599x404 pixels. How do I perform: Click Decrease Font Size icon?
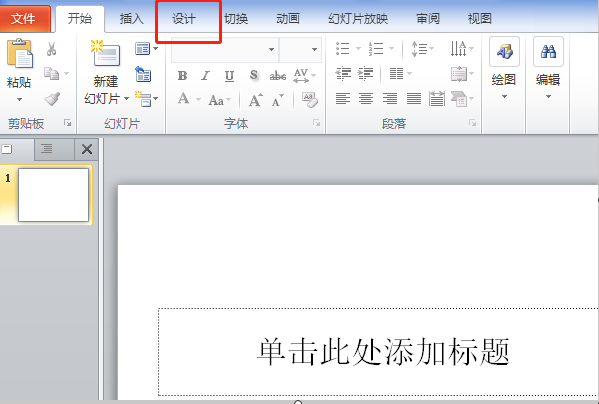[x=278, y=100]
